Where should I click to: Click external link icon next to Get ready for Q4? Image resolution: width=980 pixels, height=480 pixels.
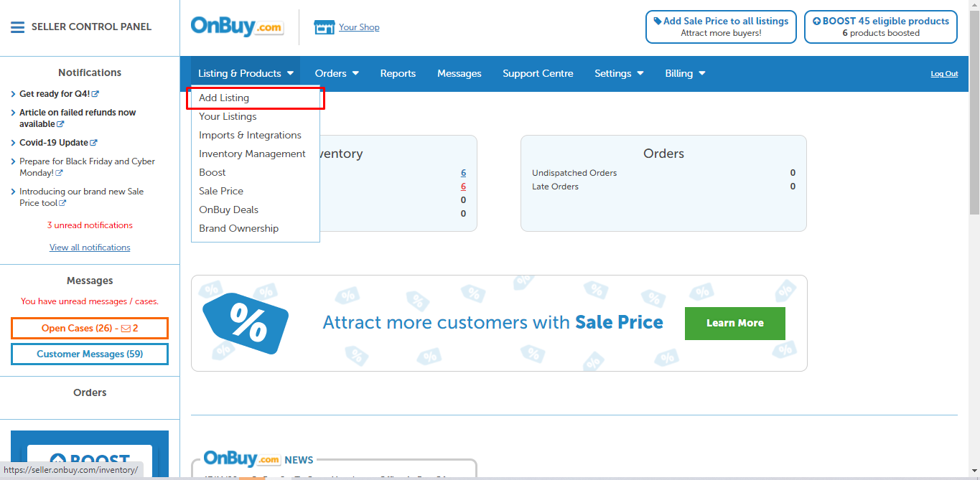[x=95, y=94]
